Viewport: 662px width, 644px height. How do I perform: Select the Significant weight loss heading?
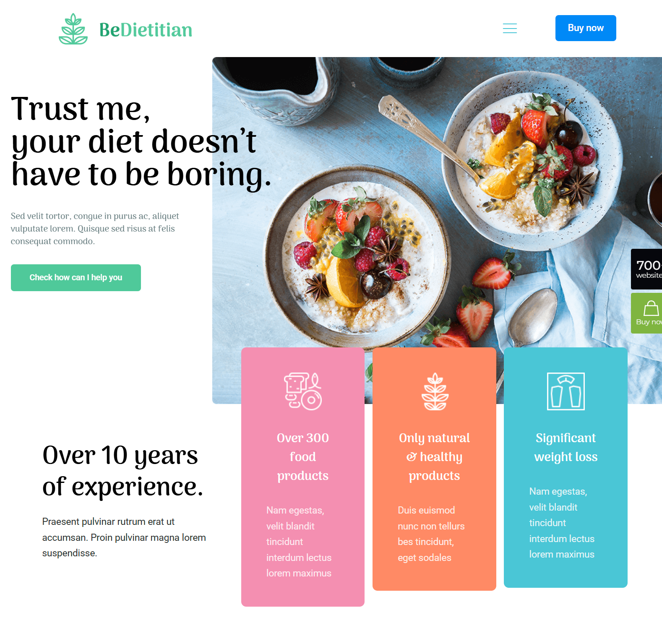coord(566,447)
